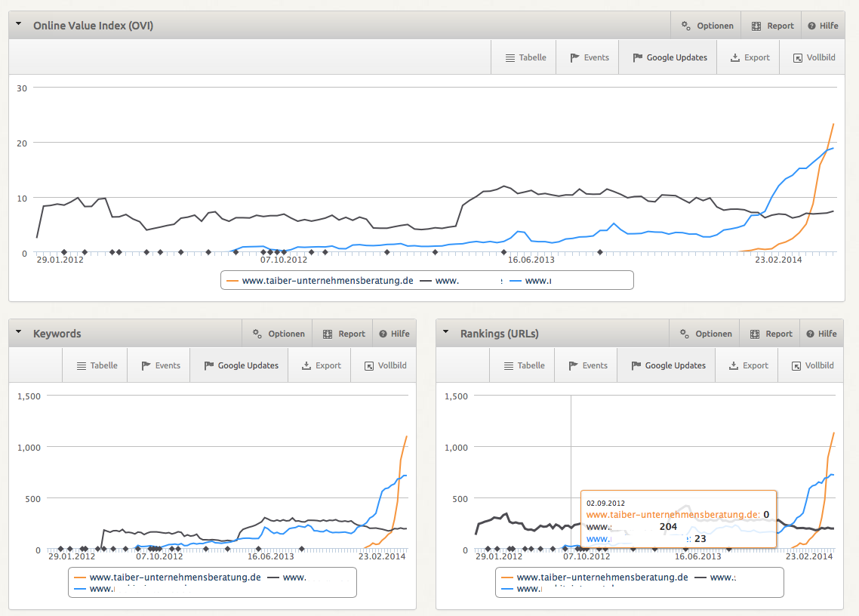Collapse the Keywords panel
859x616 pixels.
(19, 332)
